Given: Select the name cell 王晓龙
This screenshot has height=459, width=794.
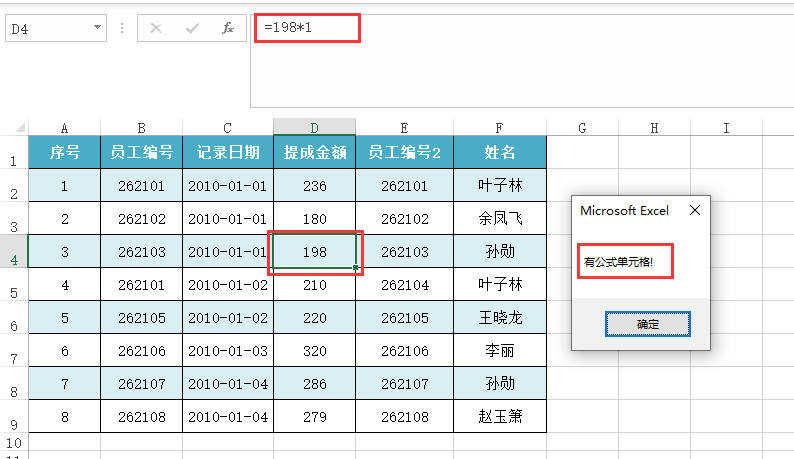Looking at the screenshot, I should tap(500, 317).
